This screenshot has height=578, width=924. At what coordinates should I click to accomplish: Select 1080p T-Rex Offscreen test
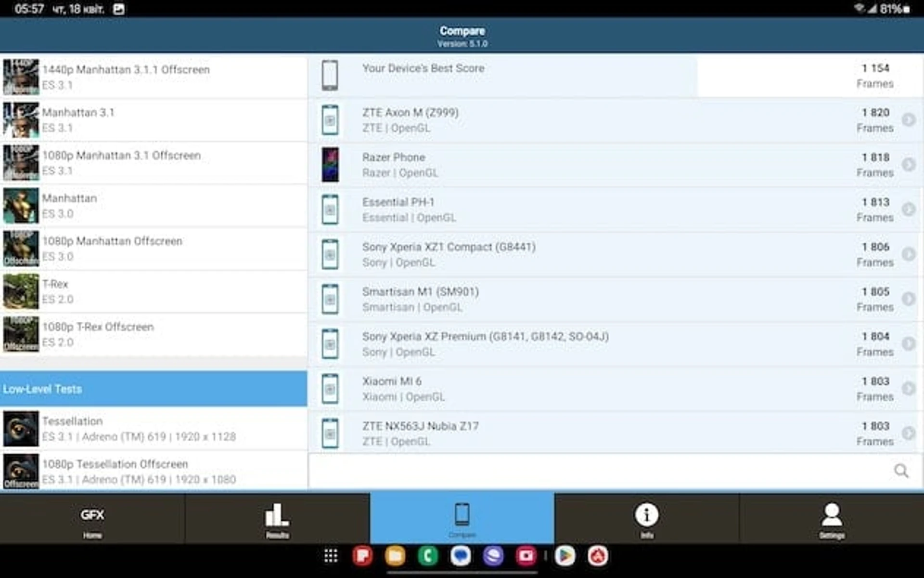pyautogui.click(x=154, y=334)
